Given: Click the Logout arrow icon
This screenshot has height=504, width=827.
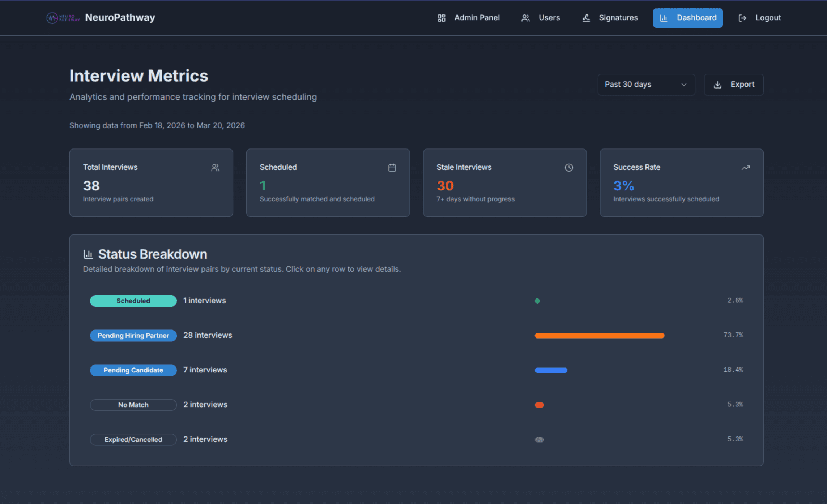Looking at the screenshot, I should [x=742, y=18].
